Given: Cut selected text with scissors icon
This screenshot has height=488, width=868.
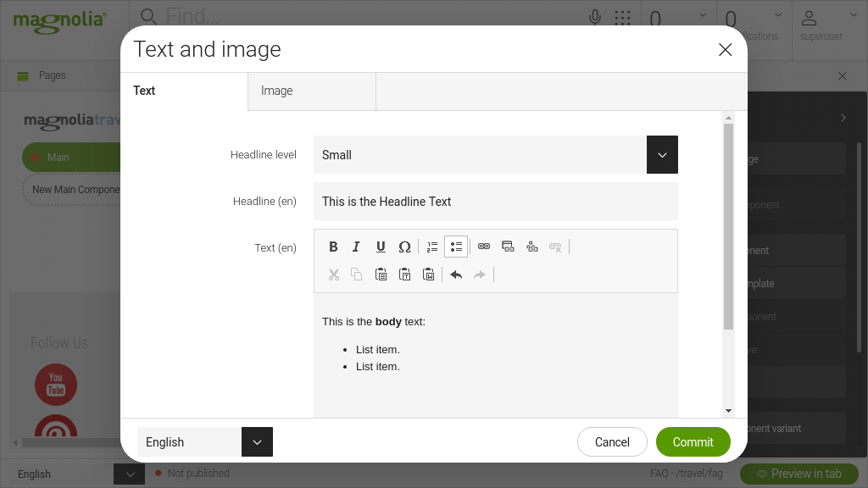Looking at the screenshot, I should click(333, 274).
